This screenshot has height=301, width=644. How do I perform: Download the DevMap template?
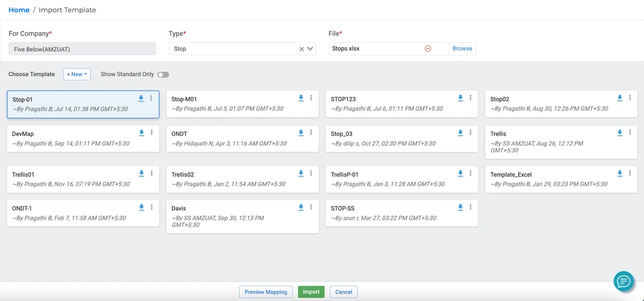(142, 133)
